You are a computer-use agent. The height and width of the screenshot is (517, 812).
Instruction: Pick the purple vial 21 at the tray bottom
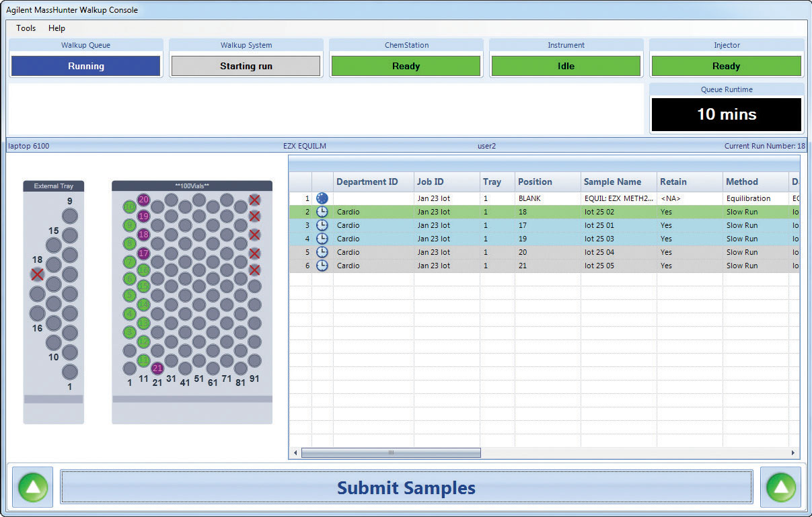pos(157,368)
